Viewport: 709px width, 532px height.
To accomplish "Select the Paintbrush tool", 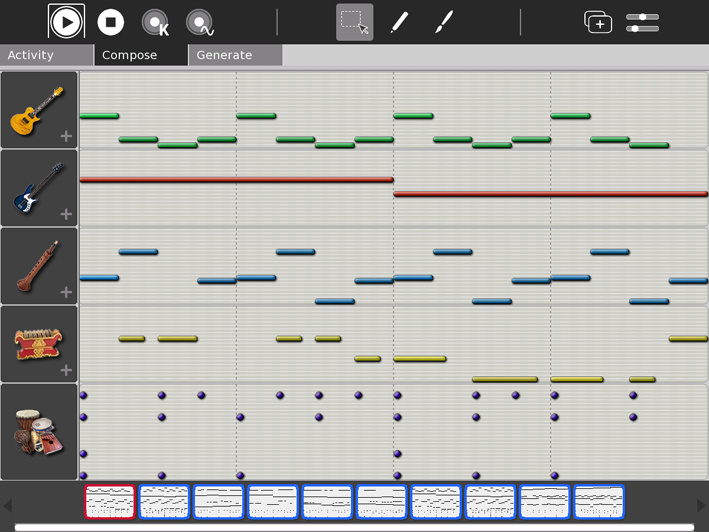I will tap(444, 22).
